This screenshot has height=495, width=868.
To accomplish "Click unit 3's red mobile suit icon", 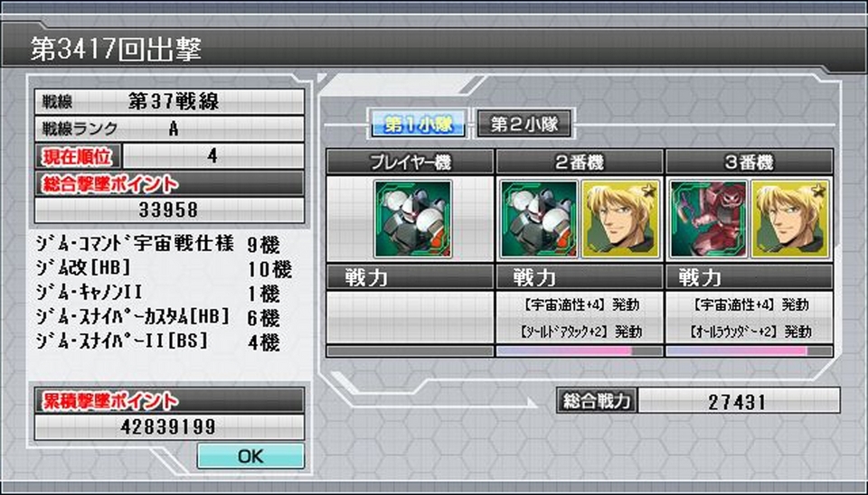I will tap(709, 219).
